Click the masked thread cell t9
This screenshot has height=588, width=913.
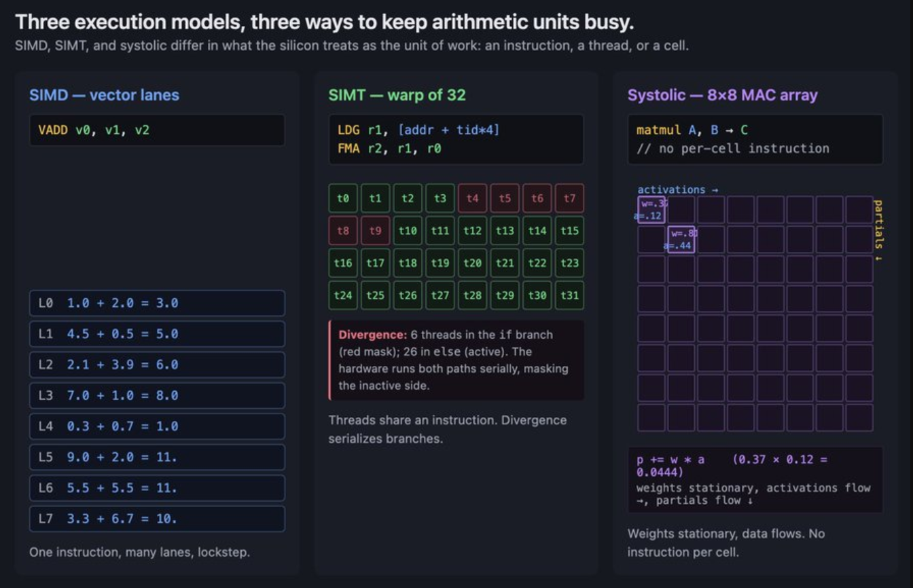(x=375, y=231)
